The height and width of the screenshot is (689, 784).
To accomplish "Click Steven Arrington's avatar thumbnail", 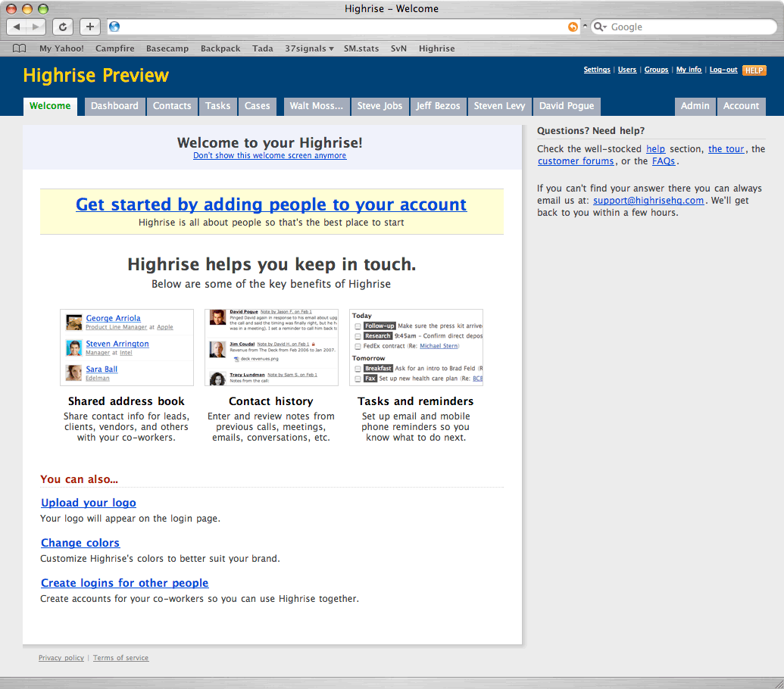I will tap(74, 348).
